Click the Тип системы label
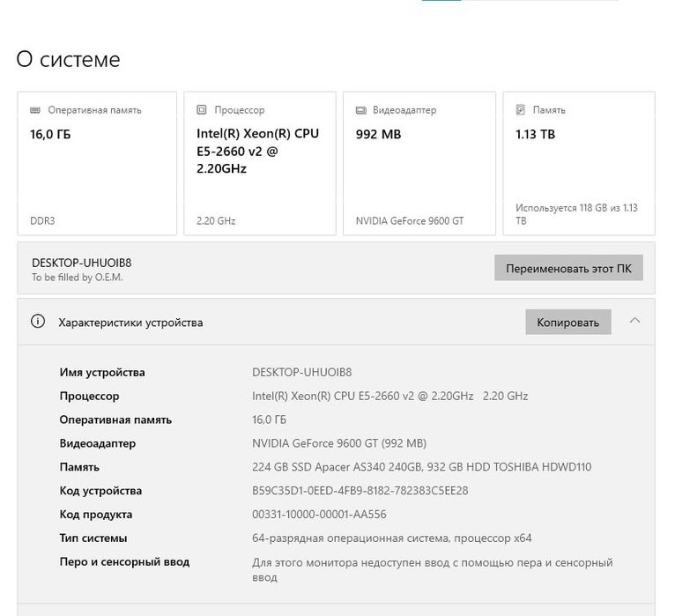The image size is (675, 616). [x=93, y=538]
